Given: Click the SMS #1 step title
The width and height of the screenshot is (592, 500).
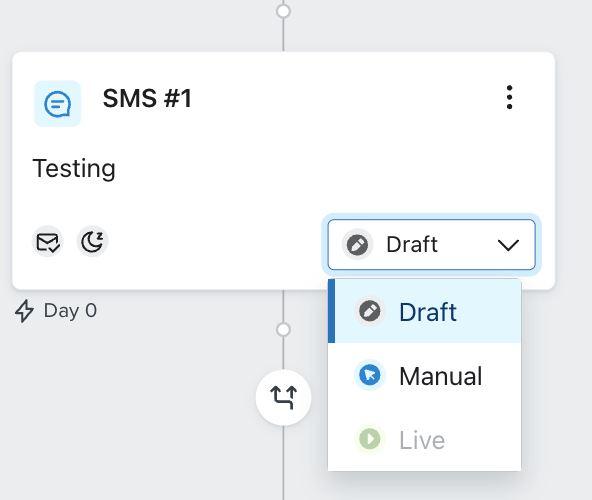Looking at the screenshot, I should 147,99.
